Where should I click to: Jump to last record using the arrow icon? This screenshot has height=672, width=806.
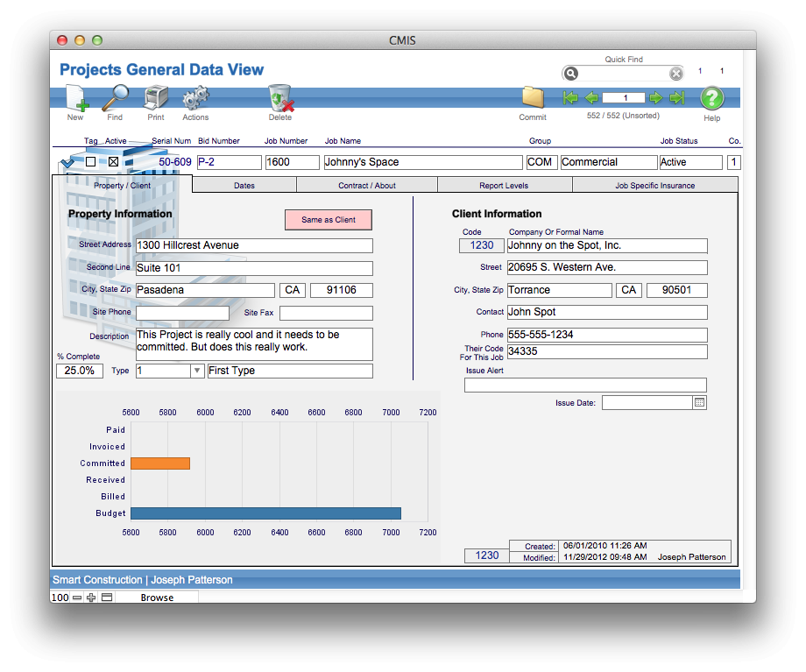[x=675, y=98]
